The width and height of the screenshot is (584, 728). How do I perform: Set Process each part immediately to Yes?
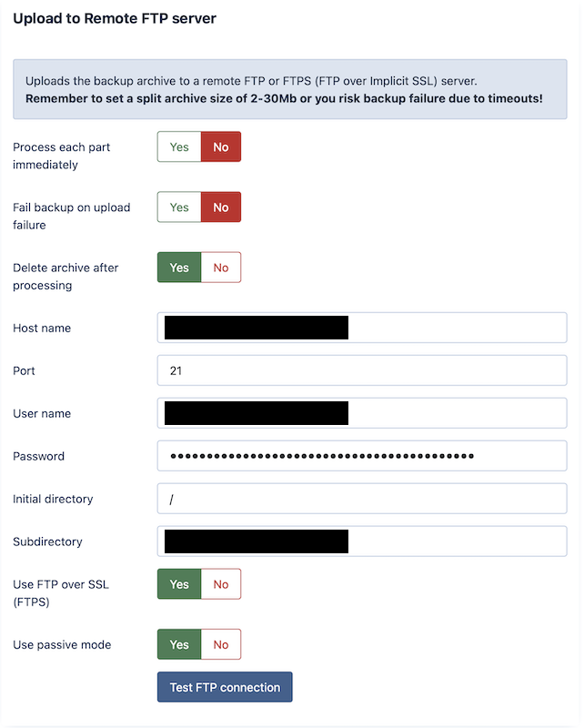click(x=179, y=147)
